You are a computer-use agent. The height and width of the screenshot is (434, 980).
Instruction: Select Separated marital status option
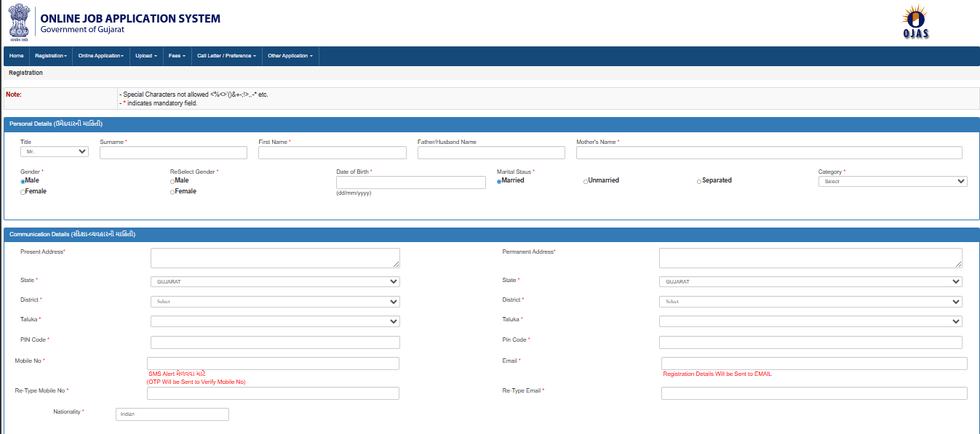pyautogui.click(x=699, y=181)
